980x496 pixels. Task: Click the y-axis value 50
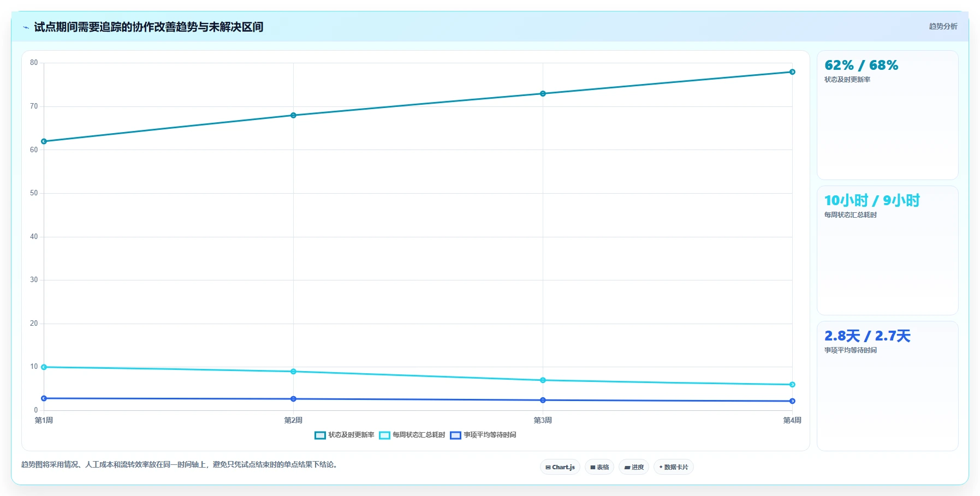[34, 193]
